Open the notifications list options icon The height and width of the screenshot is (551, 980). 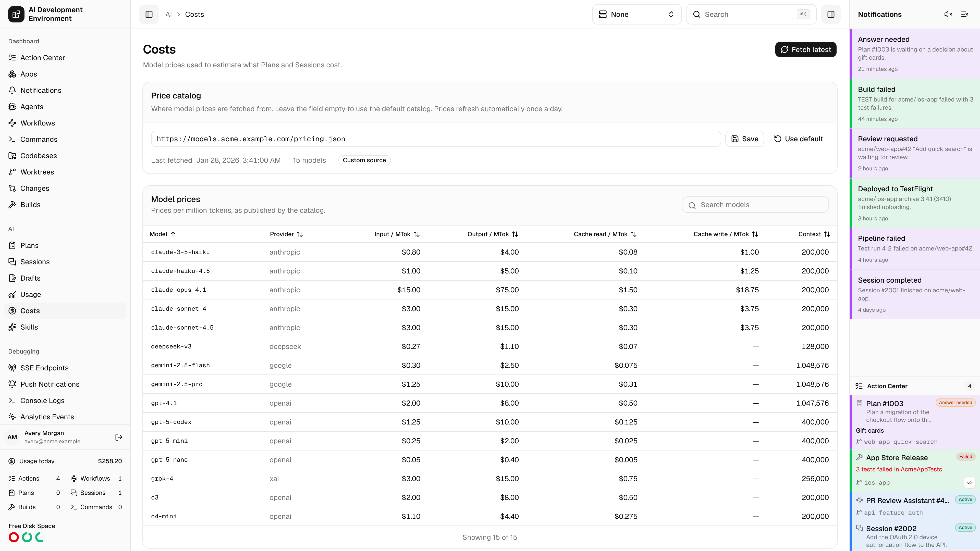click(x=964, y=15)
